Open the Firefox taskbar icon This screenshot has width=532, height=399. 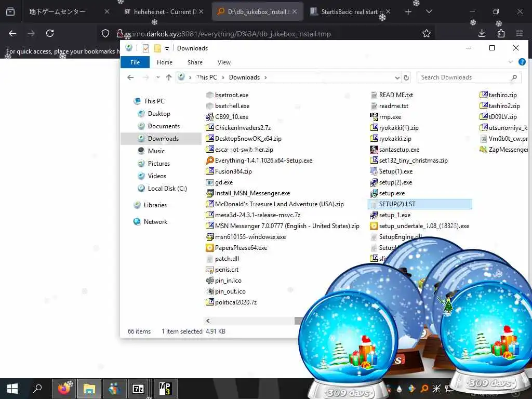click(64, 389)
